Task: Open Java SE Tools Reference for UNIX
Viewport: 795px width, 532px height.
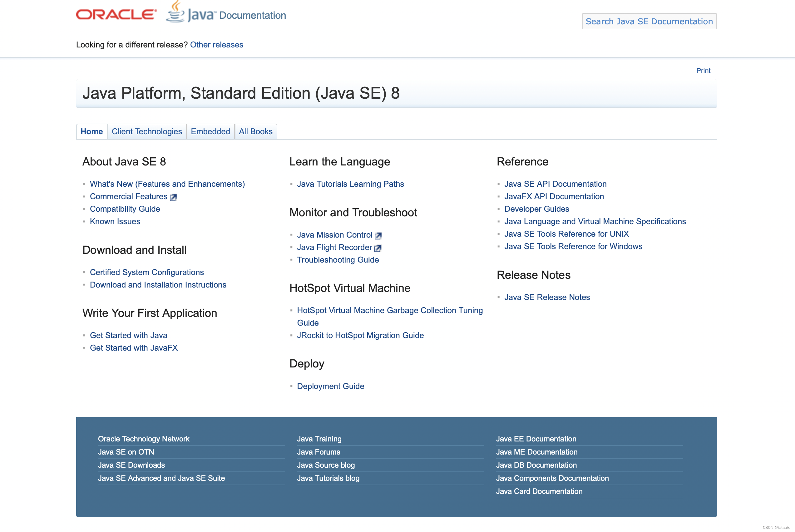Action: tap(567, 234)
